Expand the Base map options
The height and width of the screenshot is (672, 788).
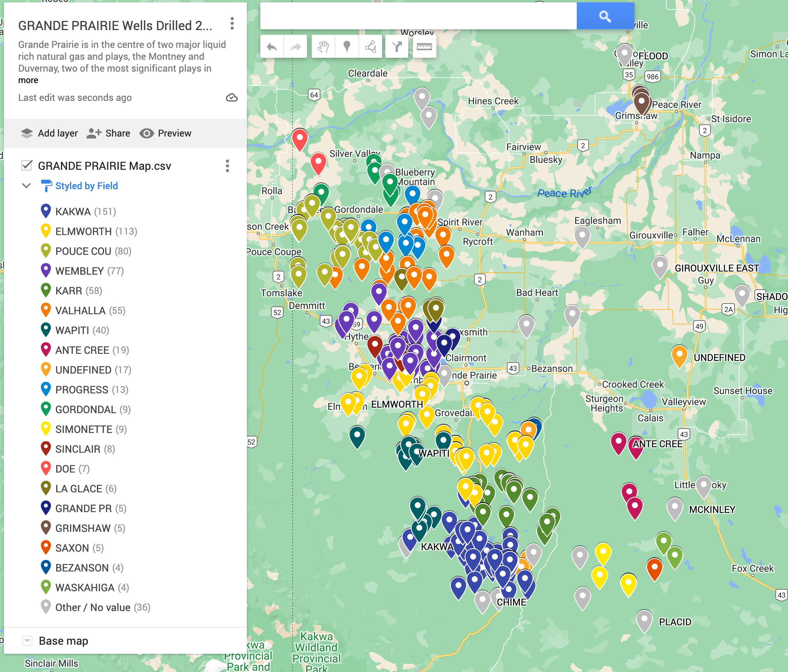(x=27, y=640)
